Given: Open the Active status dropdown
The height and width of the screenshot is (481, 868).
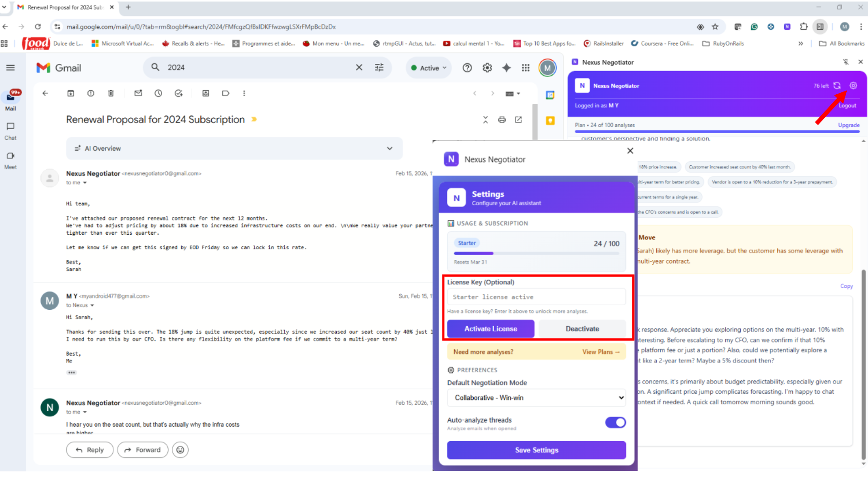Looking at the screenshot, I should pos(429,68).
